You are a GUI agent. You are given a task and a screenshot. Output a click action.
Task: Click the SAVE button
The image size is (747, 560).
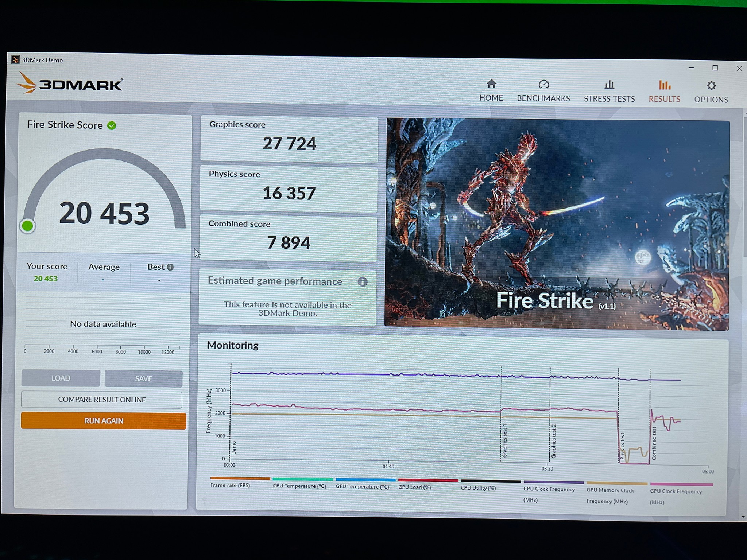coord(143,379)
